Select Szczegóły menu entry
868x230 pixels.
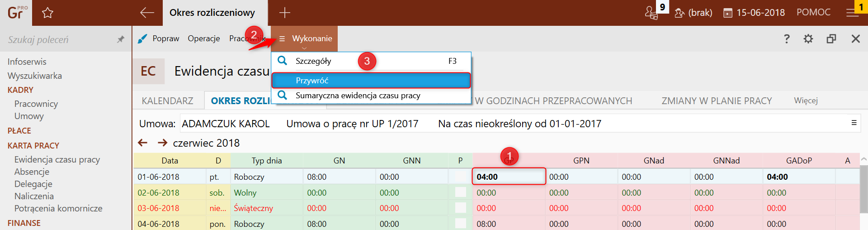[x=371, y=61]
